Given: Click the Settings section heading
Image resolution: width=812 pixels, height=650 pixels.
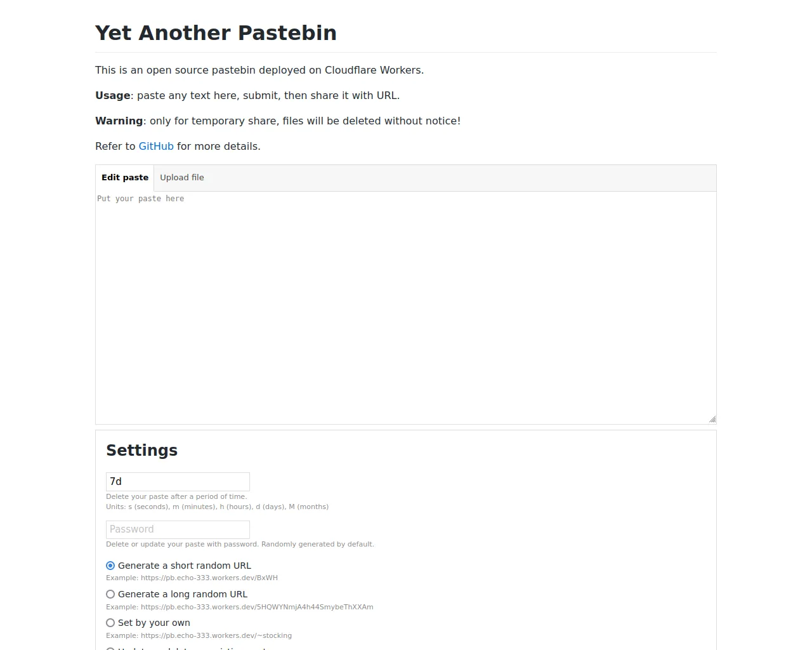Looking at the screenshot, I should pyautogui.click(x=141, y=450).
